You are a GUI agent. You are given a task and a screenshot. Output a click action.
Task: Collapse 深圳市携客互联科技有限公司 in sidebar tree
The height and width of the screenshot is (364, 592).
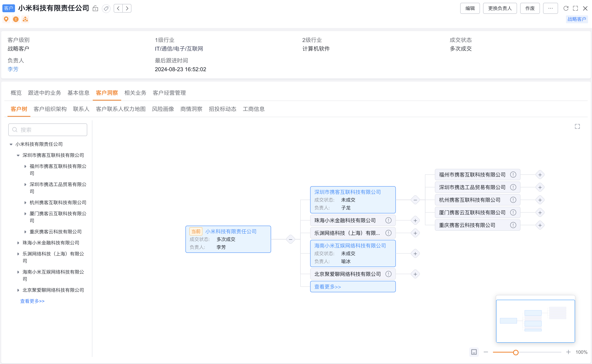pos(18,156)
